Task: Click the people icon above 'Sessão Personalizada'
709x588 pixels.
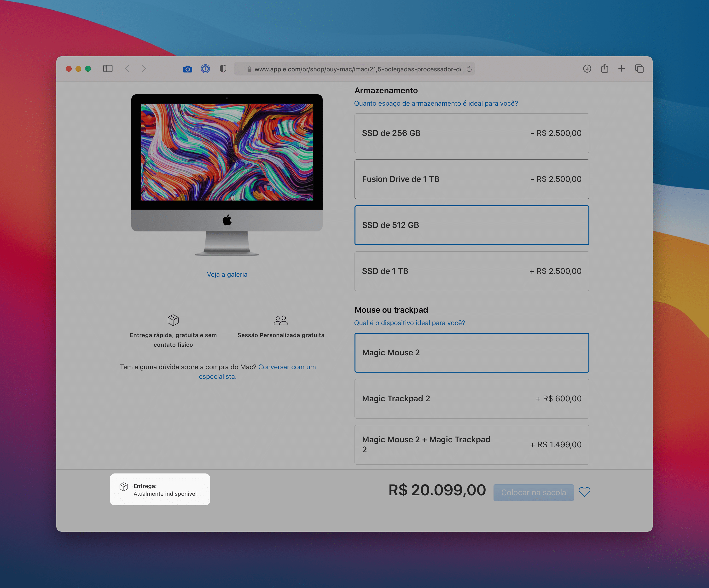Action: coord(281,320)
